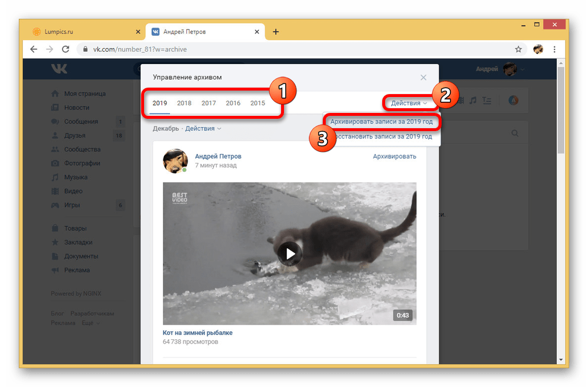Play the cat fishing video
Screen dimensions: 588x387
(289, 253)
